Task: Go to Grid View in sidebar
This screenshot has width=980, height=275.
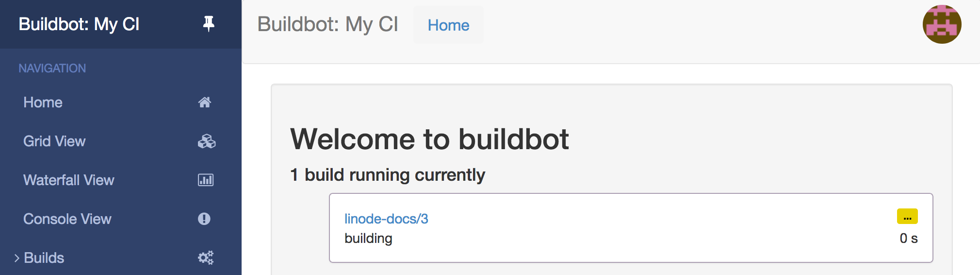Action: point(54,141)
